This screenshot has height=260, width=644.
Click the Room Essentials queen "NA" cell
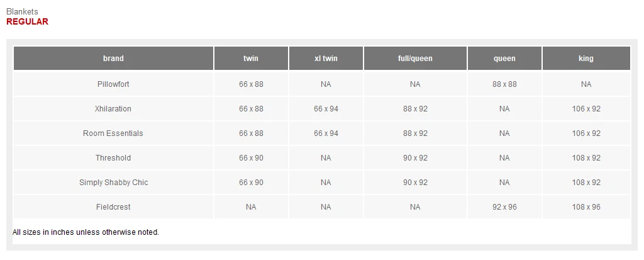coord(505,133)
